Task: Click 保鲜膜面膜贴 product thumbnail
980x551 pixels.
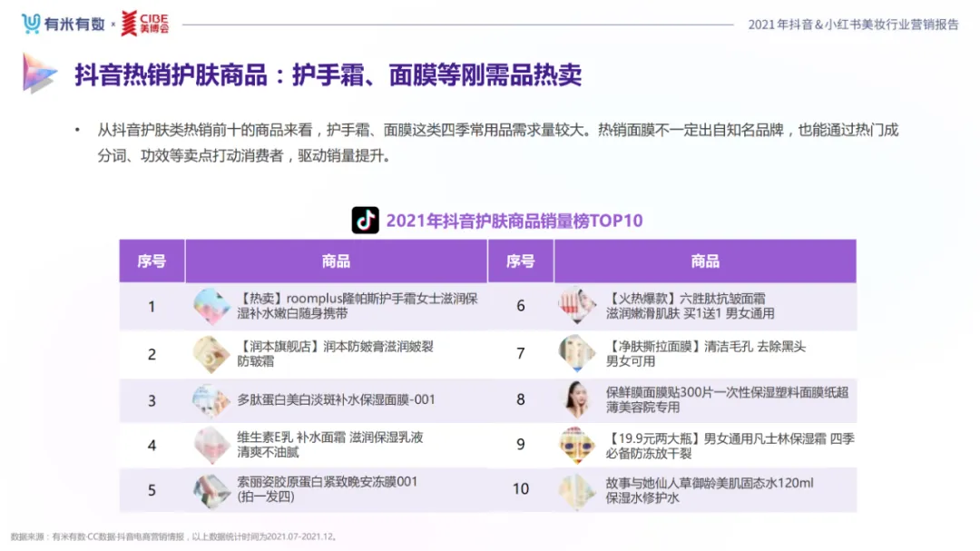Action: tap(577, 399)
